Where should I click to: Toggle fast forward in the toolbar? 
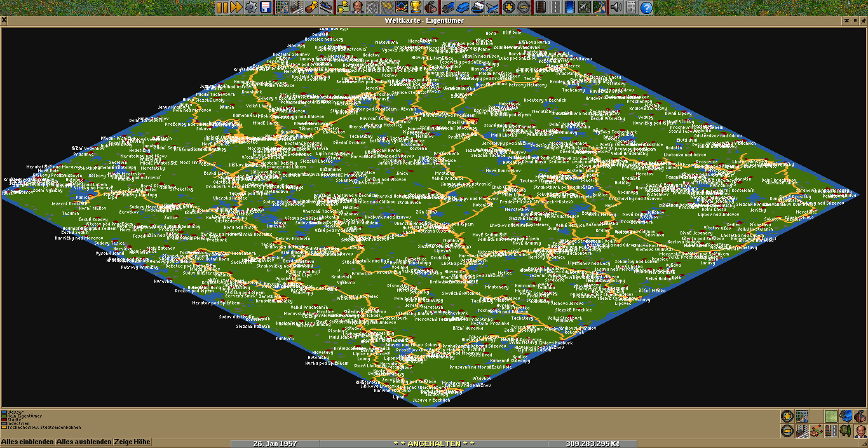point(236,8)
